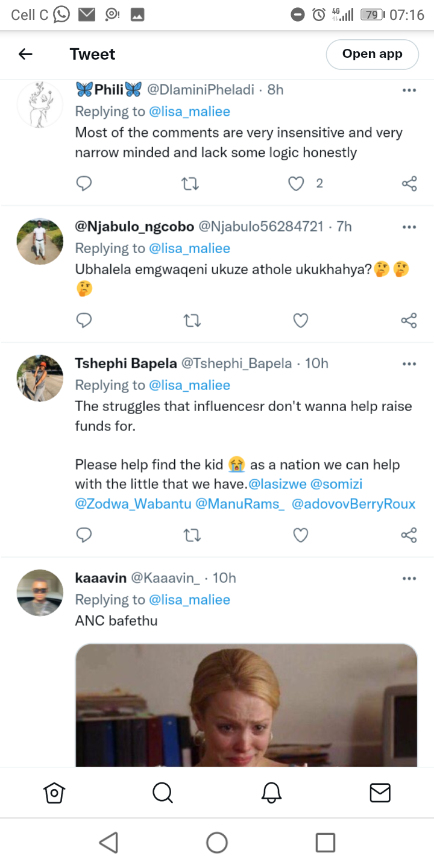Like Tshephi Bapela's reply
434x868 pixels.
tap(300, 535)
